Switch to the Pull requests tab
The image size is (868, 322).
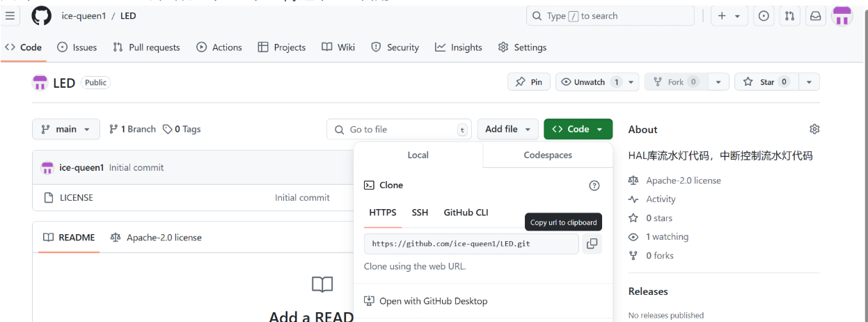pyautogui.click(x=147, y=47)
